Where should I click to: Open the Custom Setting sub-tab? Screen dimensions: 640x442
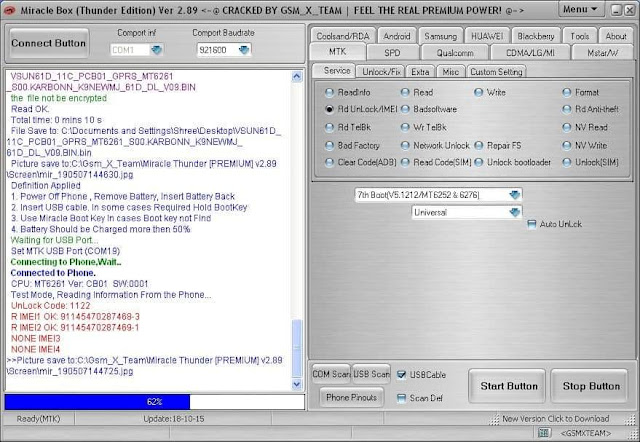coord(496,72)
